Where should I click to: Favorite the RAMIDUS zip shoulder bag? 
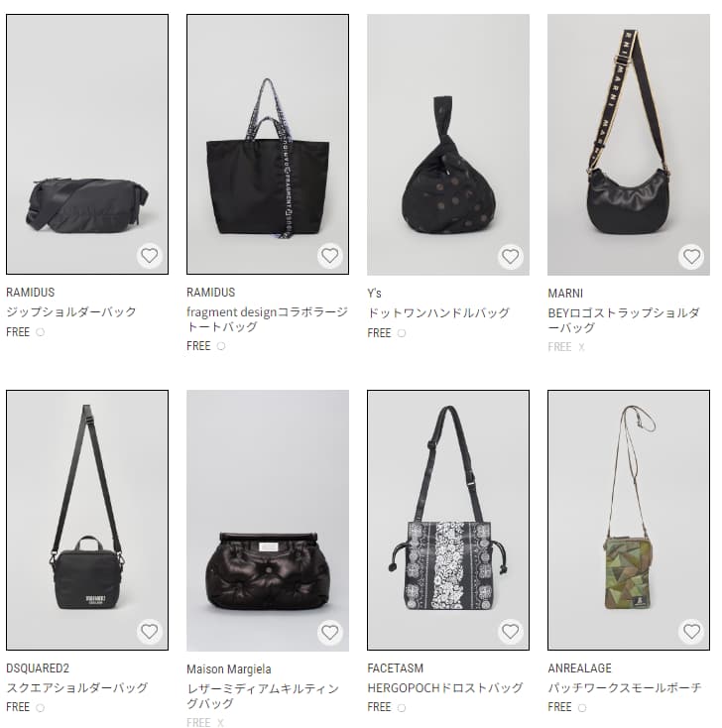150,256
